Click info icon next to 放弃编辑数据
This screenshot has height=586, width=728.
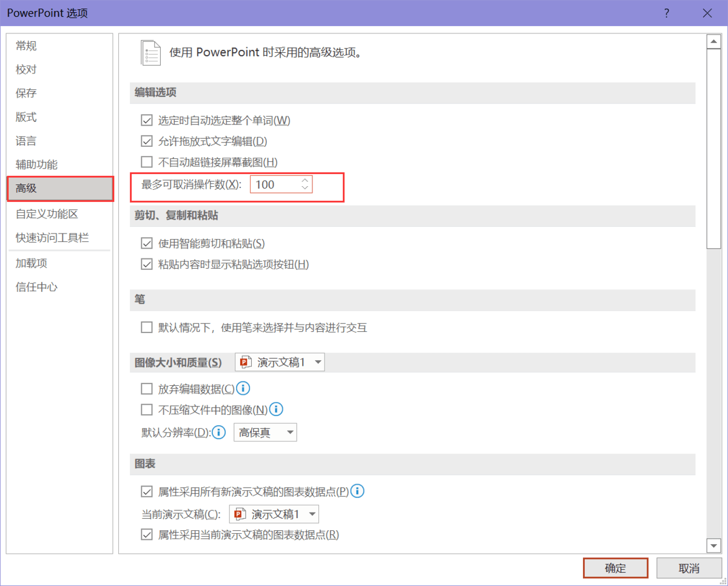pyautogui.click(x=243, y=388)
